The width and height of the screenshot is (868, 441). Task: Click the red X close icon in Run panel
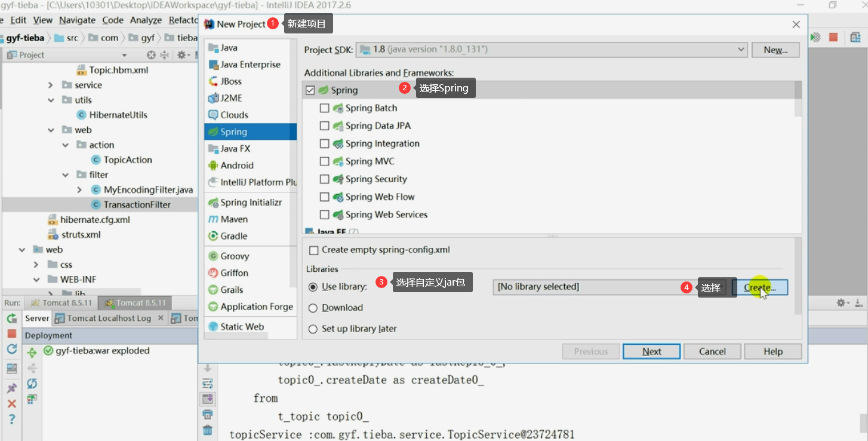click(12, 403)
